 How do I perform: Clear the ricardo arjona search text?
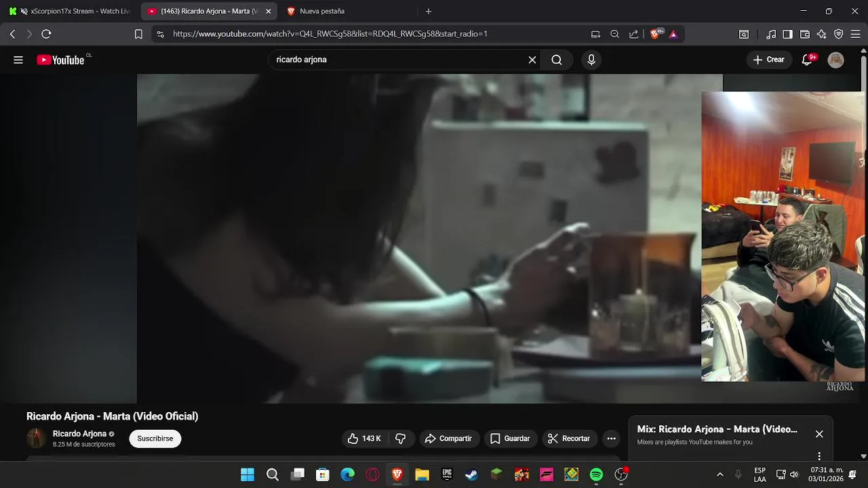pyautogui.click(x=532, y=60)
